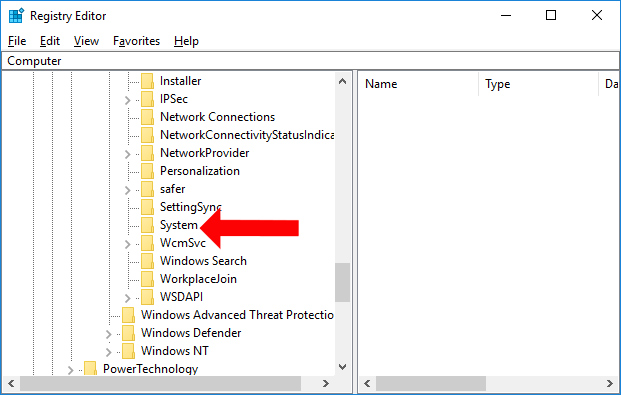Click the Network Connections folder icon
This screenshot has height=395, width=621.
pos(147,117)
